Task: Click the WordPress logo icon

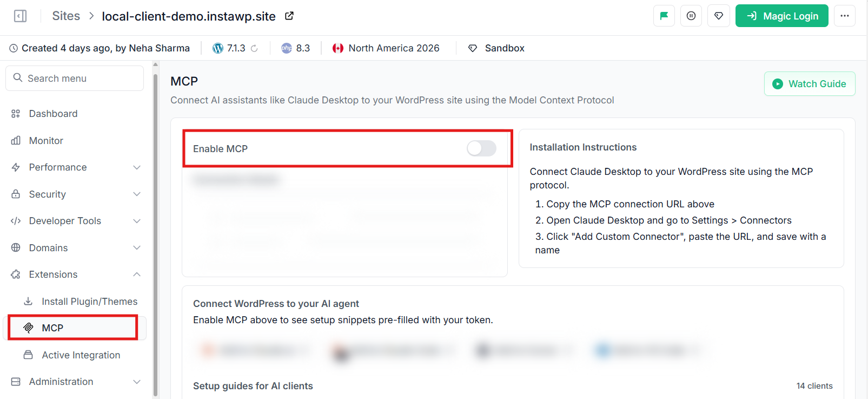Action: (x=218, y=48)
